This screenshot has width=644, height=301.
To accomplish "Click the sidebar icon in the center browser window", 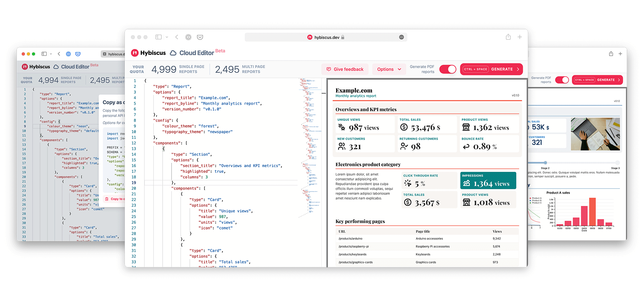I will 159,37.
